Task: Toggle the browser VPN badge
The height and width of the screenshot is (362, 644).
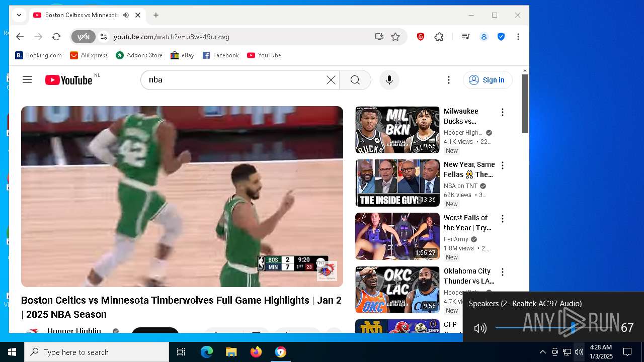Action: pos(83,37)
